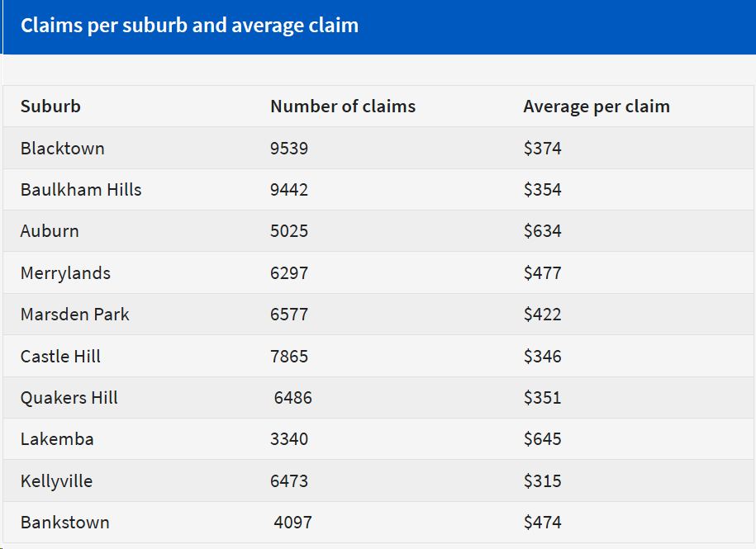This screenshot has width=756, height=549.
Task: Click Baulkham Hills in the table
Action: coord(81,190)
